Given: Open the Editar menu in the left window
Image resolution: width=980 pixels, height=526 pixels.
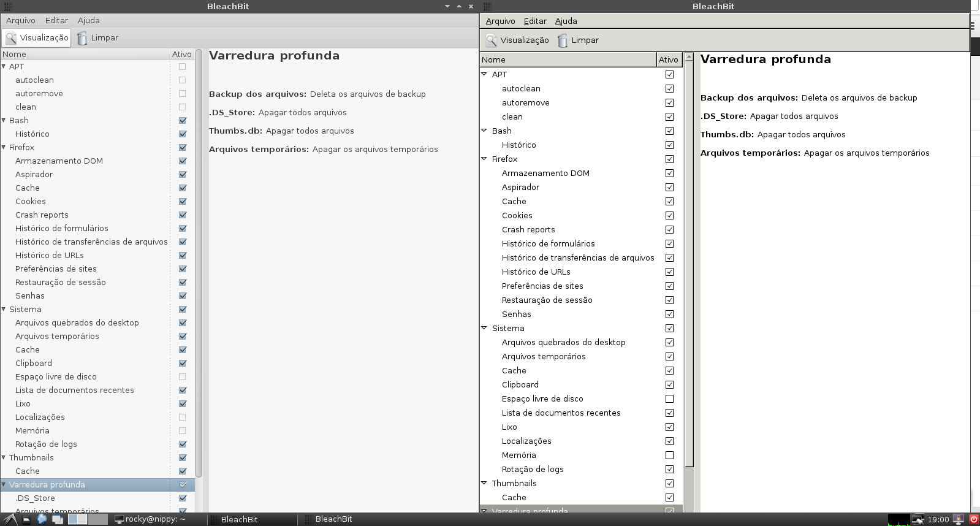Looking at the screenshot, I should [x=56, y=20].
